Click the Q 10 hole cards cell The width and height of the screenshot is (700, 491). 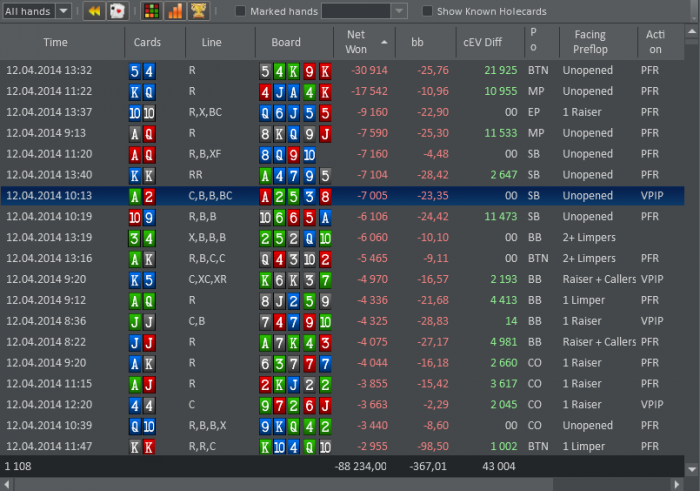pos(142,426)
